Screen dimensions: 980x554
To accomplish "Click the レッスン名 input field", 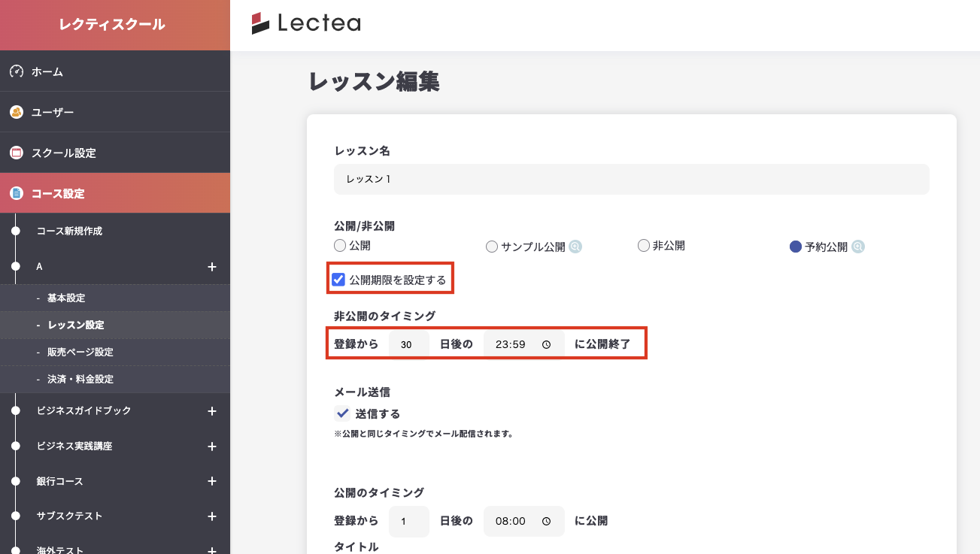I will pos(632,180).
